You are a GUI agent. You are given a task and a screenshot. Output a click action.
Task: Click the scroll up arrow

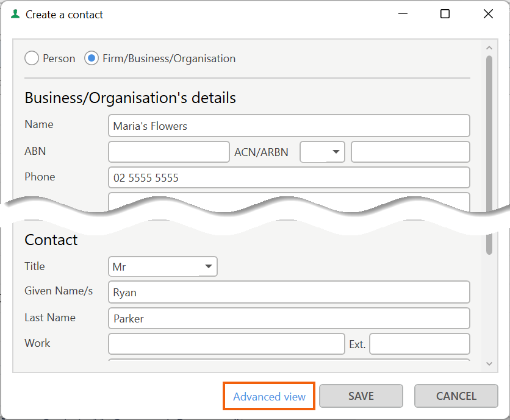(489, 48)
